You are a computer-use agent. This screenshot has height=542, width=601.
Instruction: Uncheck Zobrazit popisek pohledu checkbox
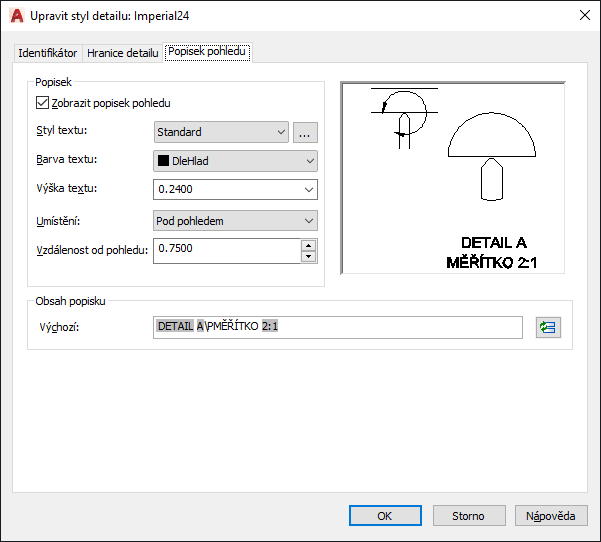[42, 103]
